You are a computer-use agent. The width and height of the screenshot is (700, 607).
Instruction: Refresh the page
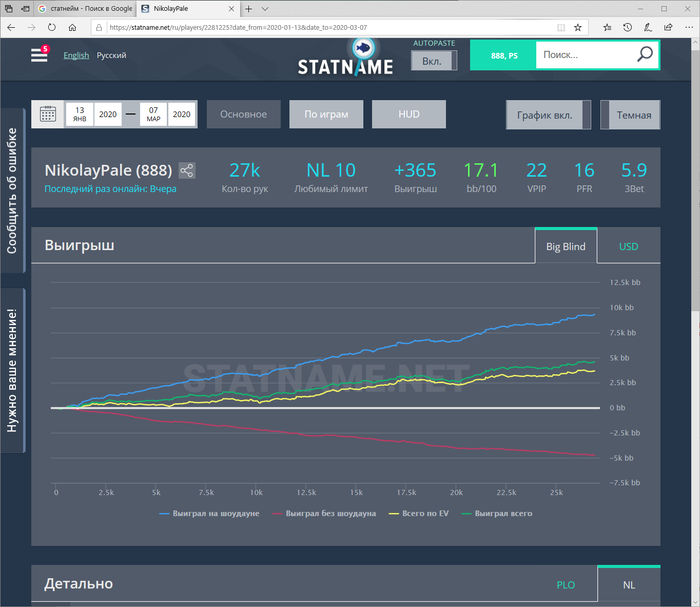[x=52, y=28]
